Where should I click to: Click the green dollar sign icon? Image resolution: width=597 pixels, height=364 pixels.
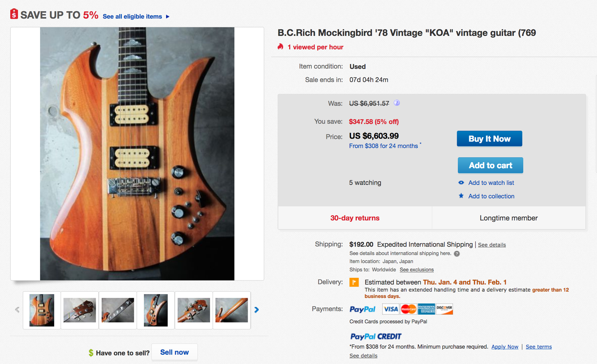[91, 353]
